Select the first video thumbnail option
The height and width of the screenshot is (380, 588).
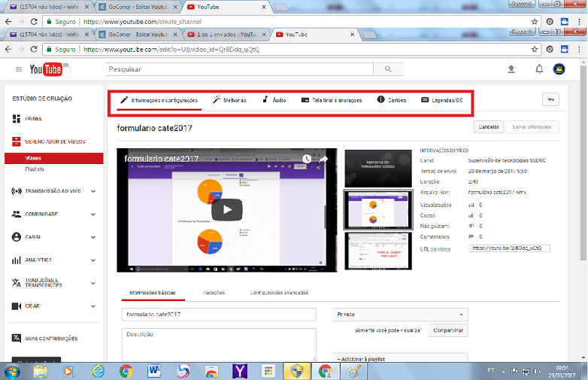[378, 167]
